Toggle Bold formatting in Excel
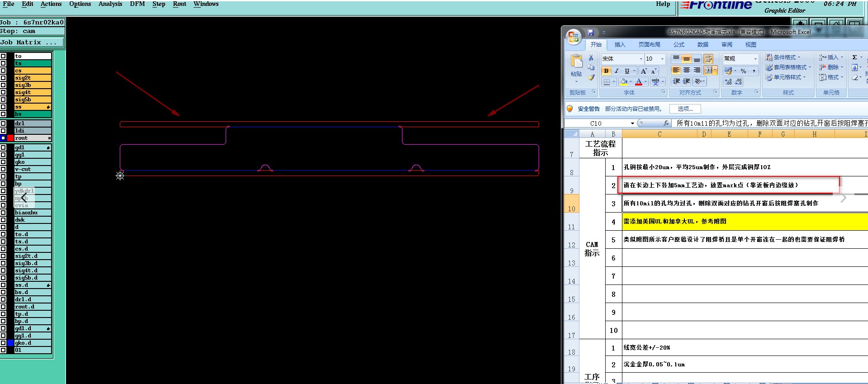Viewport: 868px width, 384px height. click(x=606, y=71)
